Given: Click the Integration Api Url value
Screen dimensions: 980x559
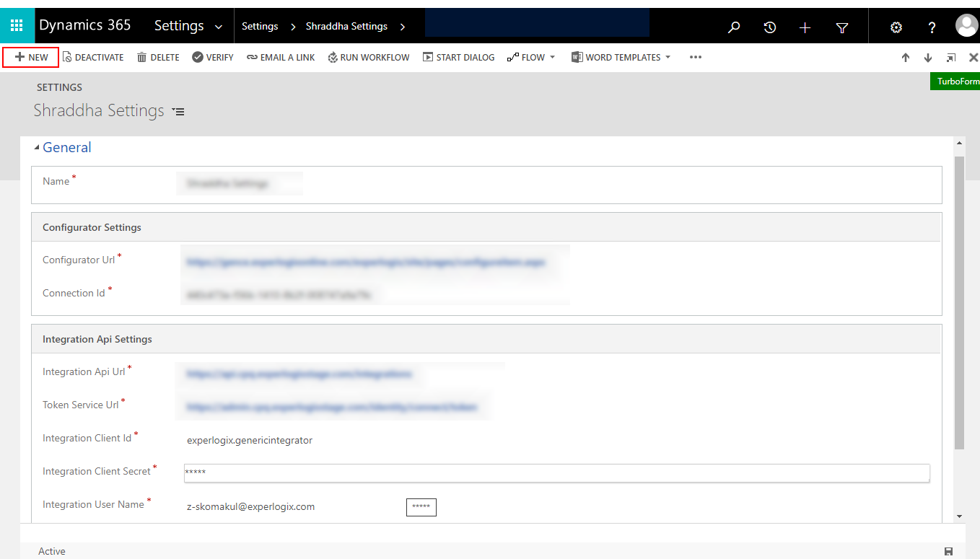Looking at the screenshot, I should click(299, 374).
